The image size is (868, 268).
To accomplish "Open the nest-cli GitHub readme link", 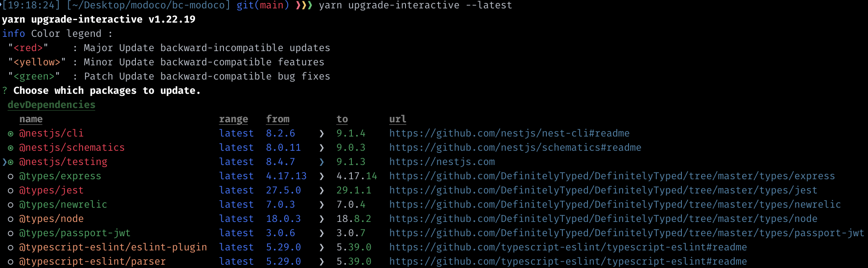I will (x=509, y=133).
